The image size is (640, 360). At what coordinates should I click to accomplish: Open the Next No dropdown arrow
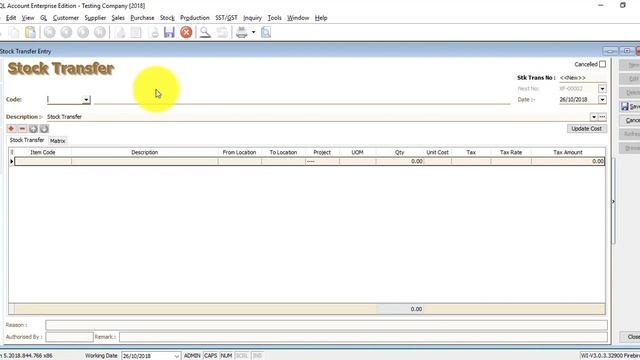click(602, 89)
